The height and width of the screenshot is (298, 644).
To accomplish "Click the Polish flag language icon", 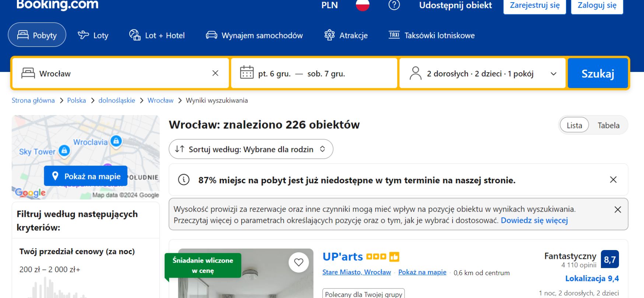I will pos(363,5).
